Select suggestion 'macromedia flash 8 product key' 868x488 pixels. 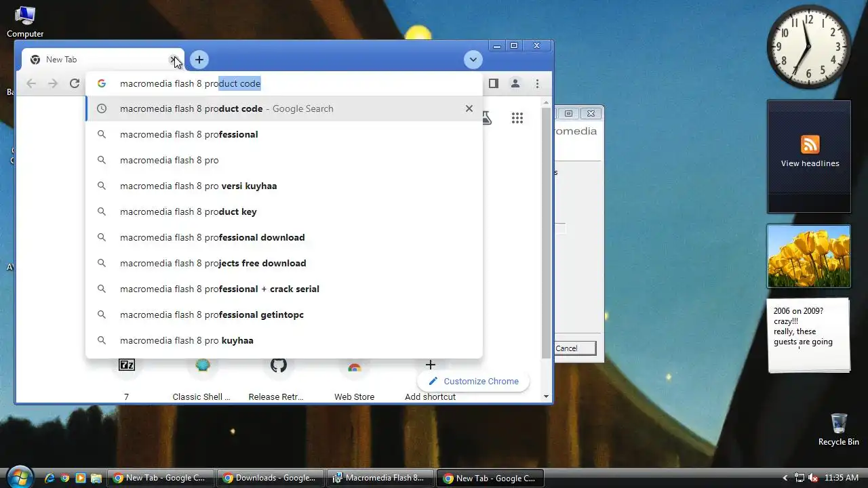(284, 211)
